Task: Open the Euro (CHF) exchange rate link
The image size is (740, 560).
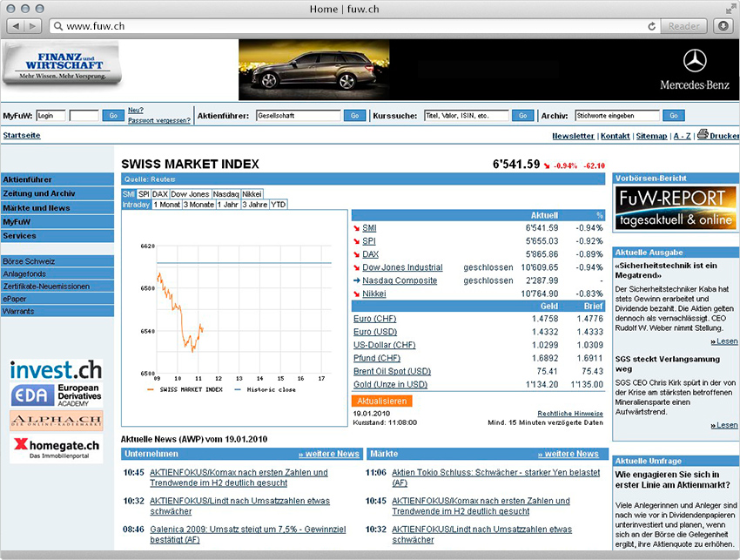Action: pos(375,319)
